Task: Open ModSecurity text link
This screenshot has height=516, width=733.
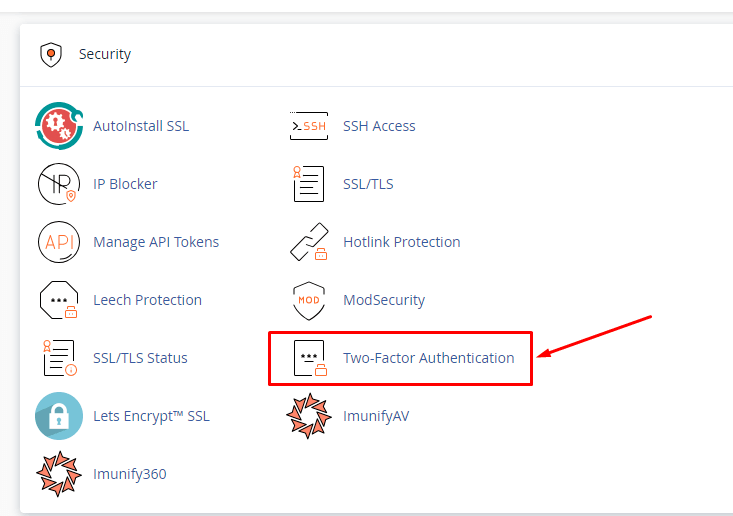Action: 384,300
